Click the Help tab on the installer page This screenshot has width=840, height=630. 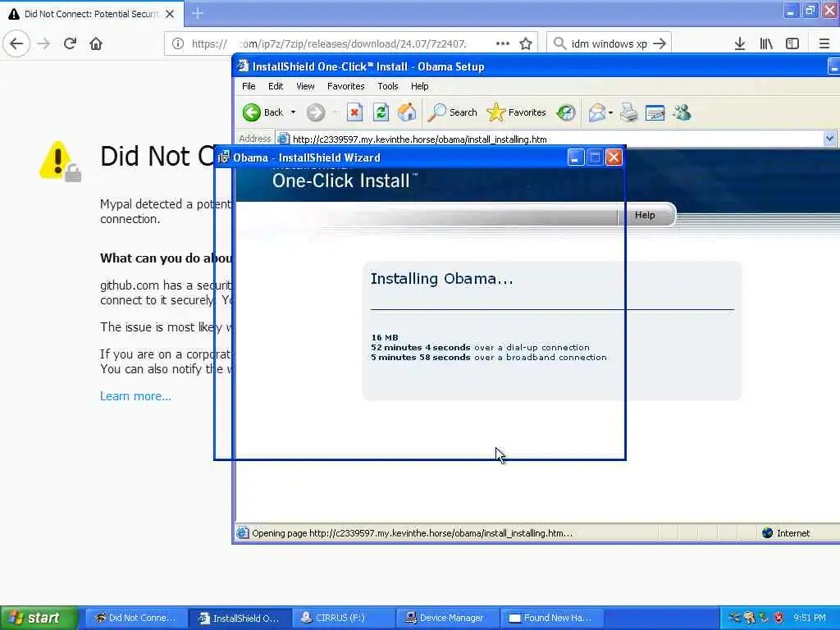[645, 215]
